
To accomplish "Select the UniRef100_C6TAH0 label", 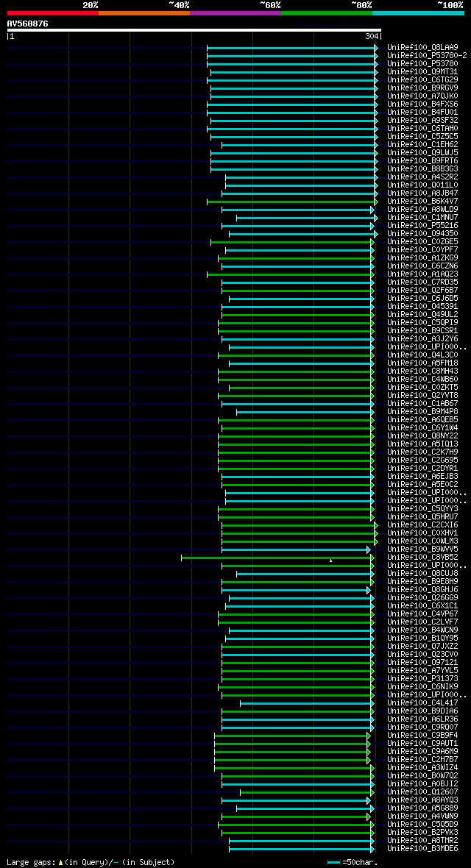I will [422, 129].
